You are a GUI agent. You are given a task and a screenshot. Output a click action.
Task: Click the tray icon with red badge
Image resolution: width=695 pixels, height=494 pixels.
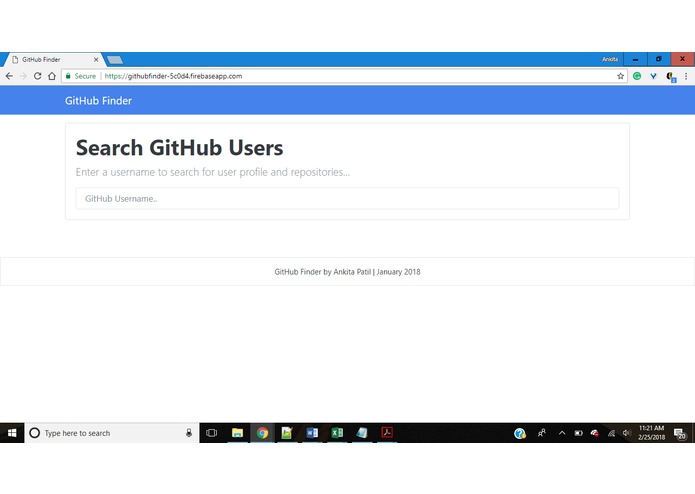click(x=595, y=433)
